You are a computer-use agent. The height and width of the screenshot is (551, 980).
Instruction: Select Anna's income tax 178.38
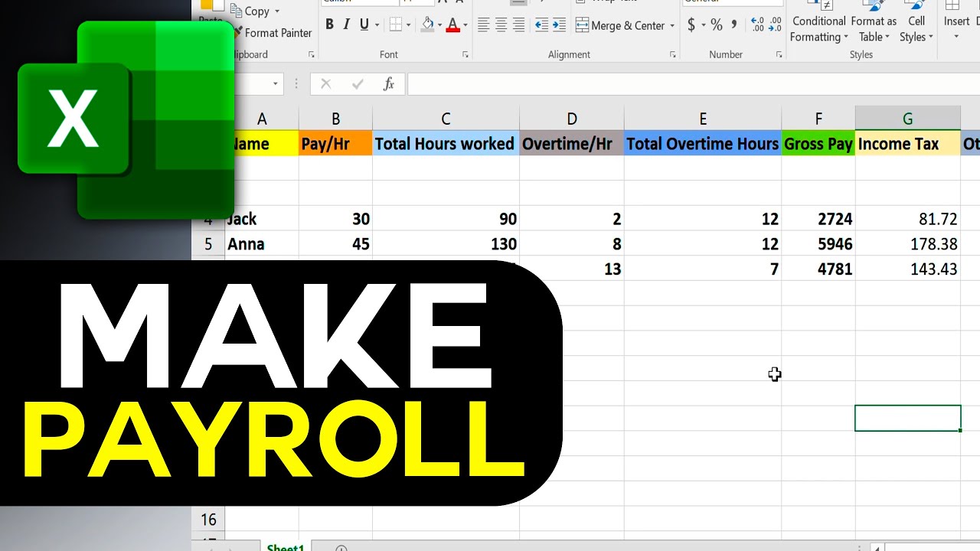908,244
